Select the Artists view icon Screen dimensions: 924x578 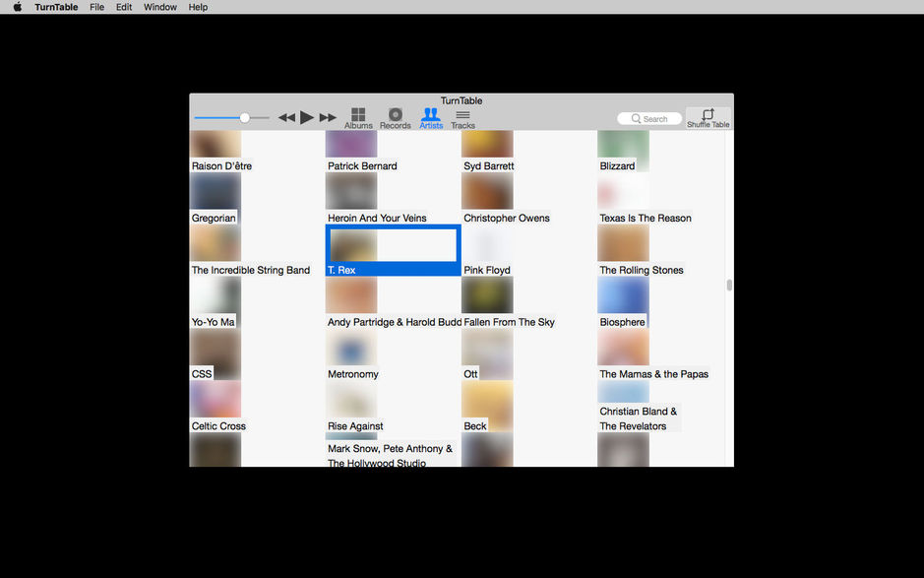(x=431, y=115)
